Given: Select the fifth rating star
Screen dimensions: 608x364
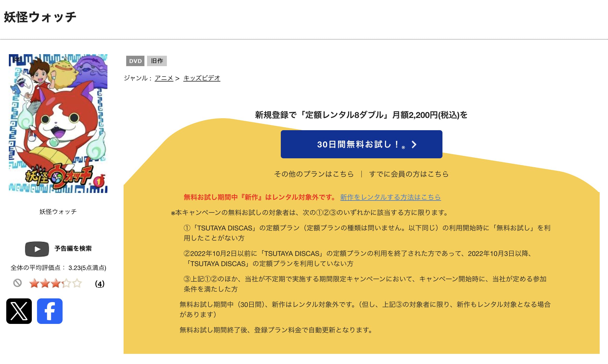Looking at the screenshot, I should (77, 283).
